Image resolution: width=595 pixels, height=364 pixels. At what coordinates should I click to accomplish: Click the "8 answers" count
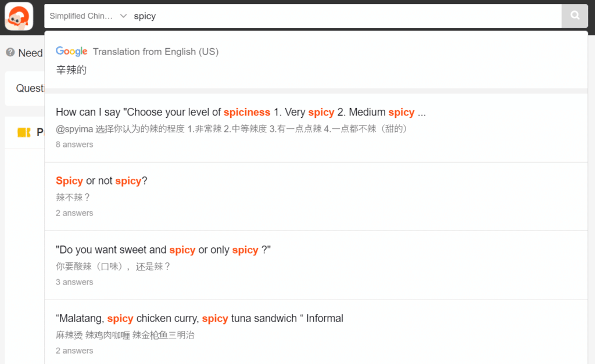pyautogui.click(x=74, y=145)
